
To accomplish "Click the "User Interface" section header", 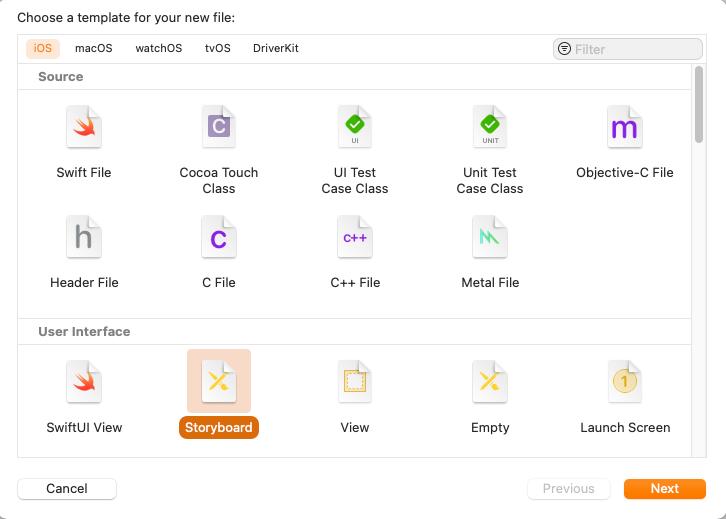I will 84,331.
